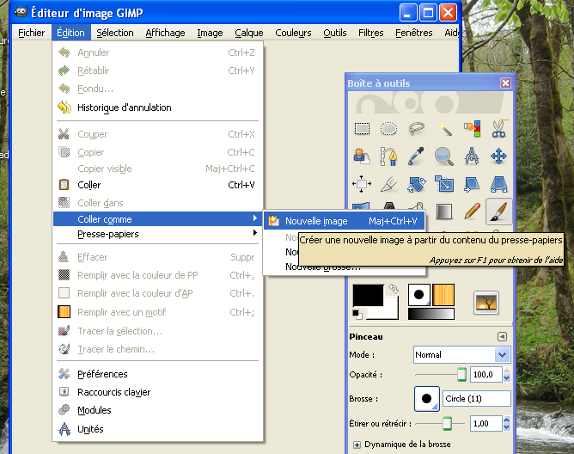This screenshot has height=454, width=574.
Task: Open the active gradient preview
Action: click(431, 314)
